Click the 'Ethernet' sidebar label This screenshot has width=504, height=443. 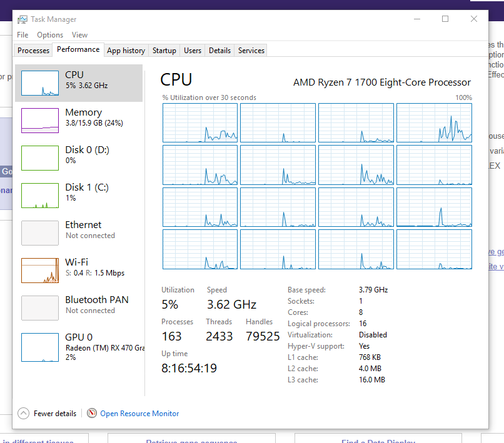click(83, 224)
